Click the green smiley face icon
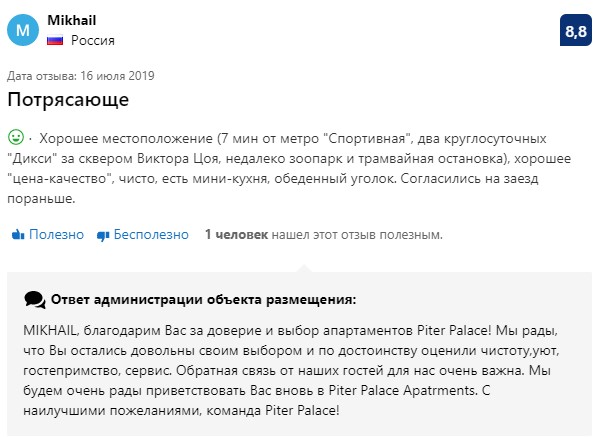 pos(16,137)
